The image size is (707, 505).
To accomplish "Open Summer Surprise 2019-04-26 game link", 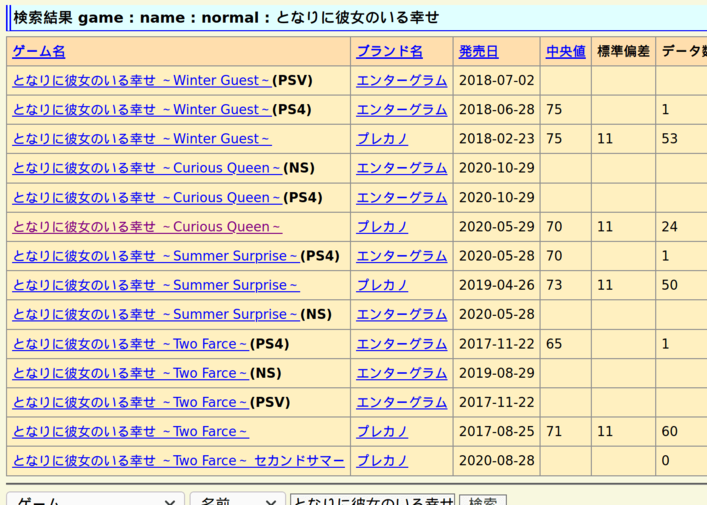I will 156,285.
